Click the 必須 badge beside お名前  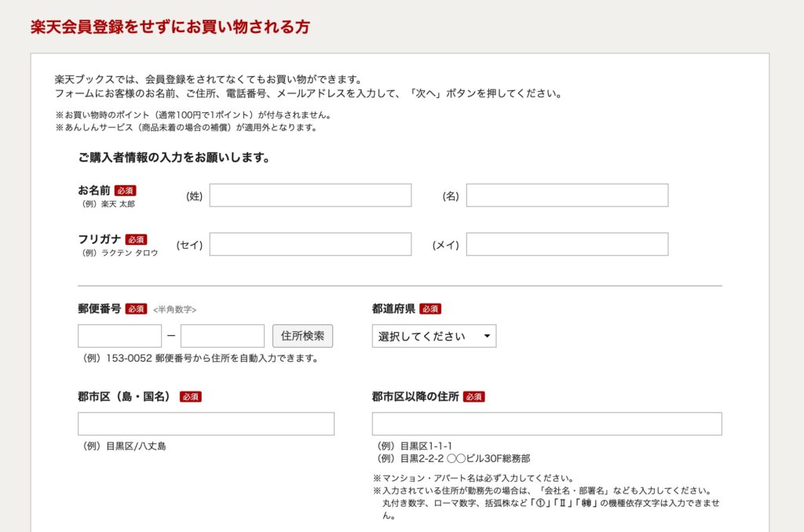[x=125, y=191]
